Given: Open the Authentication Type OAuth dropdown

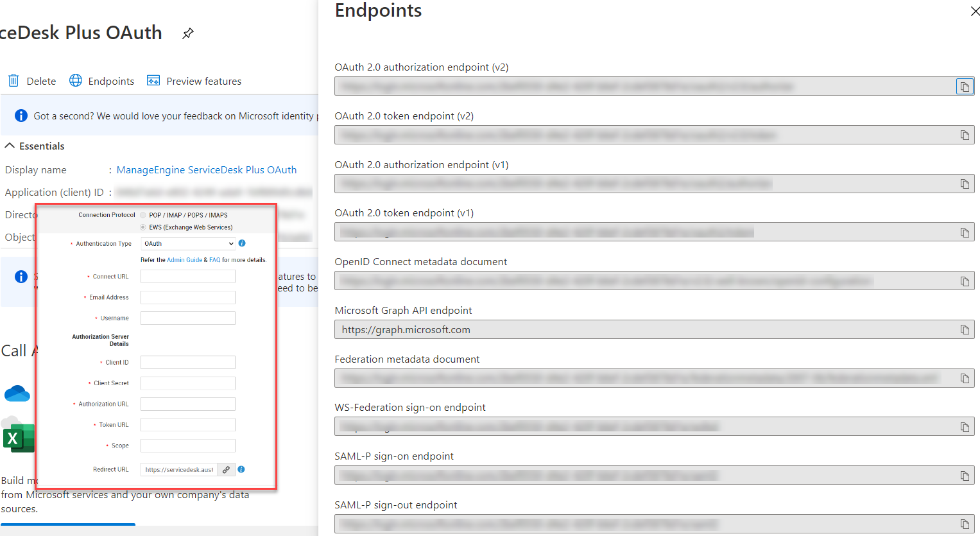Looking at the screenshot, I should click(x=188, y=243).
